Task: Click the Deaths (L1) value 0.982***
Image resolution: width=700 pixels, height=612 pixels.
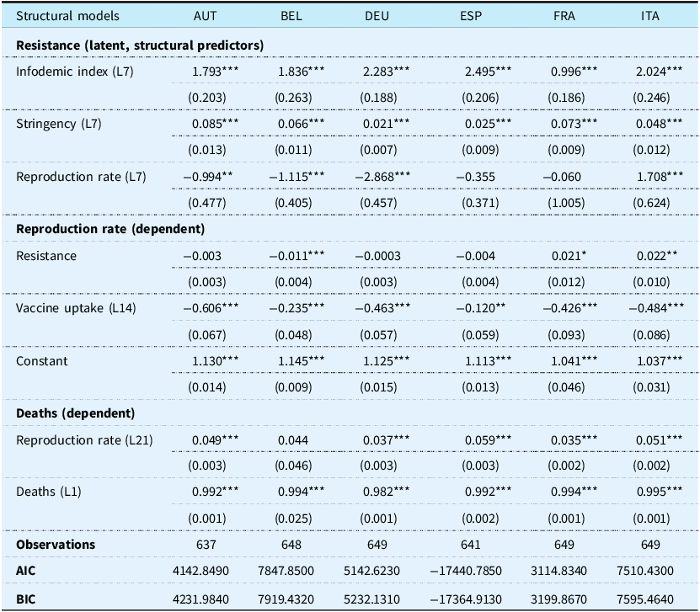Action: (x=386, y=492)
